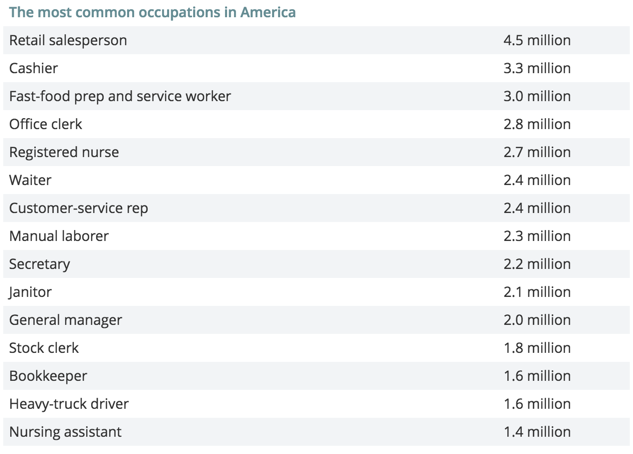Select the Retail salesperson row label
Screen dimensions: 633x454
68,40
